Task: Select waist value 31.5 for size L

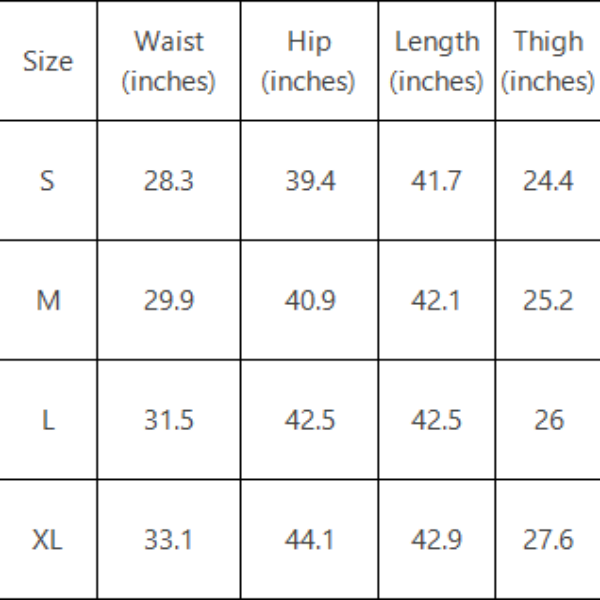Action: click(x=168, y=420)
